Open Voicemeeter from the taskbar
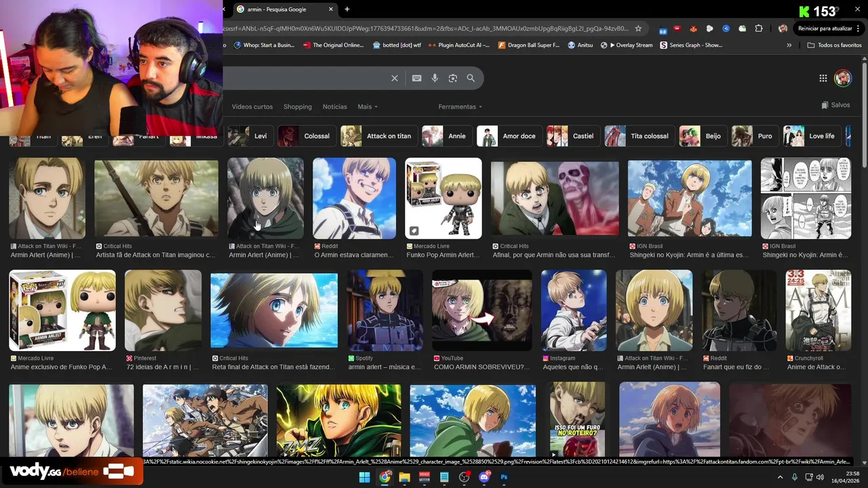Image resolution: width=868 pixels, height=488 pixels. pyautogui.click(x=425, y=477)
